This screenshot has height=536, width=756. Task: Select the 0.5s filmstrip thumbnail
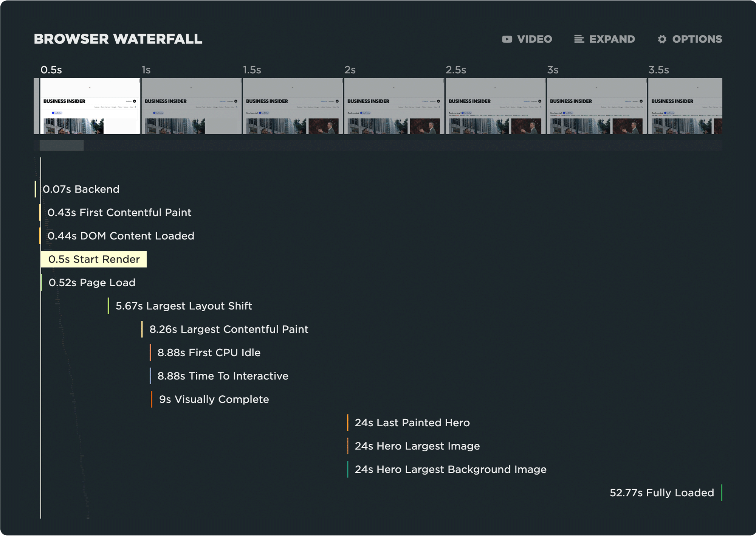[90, 106]
